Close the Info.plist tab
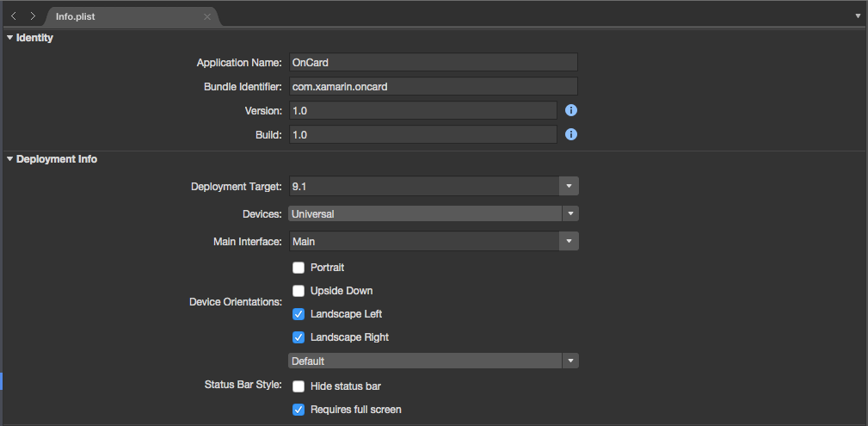 pos(207,16)
